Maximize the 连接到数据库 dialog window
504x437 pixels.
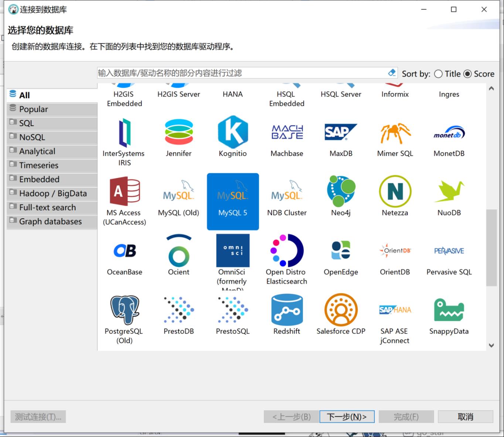(x=454, y=10)
